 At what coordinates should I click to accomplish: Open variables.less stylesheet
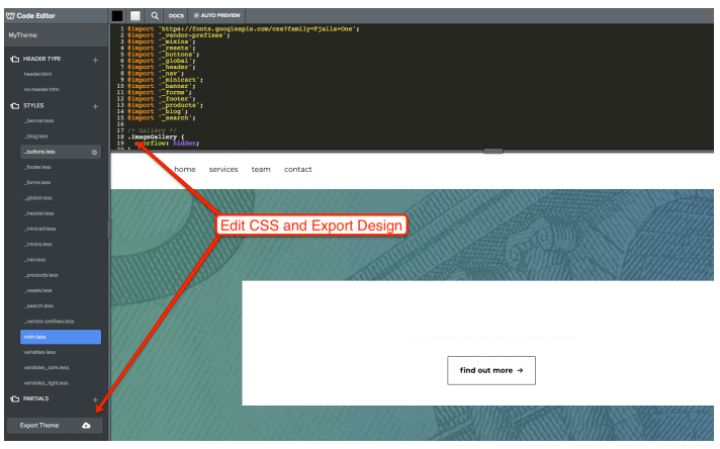[39, 352]
